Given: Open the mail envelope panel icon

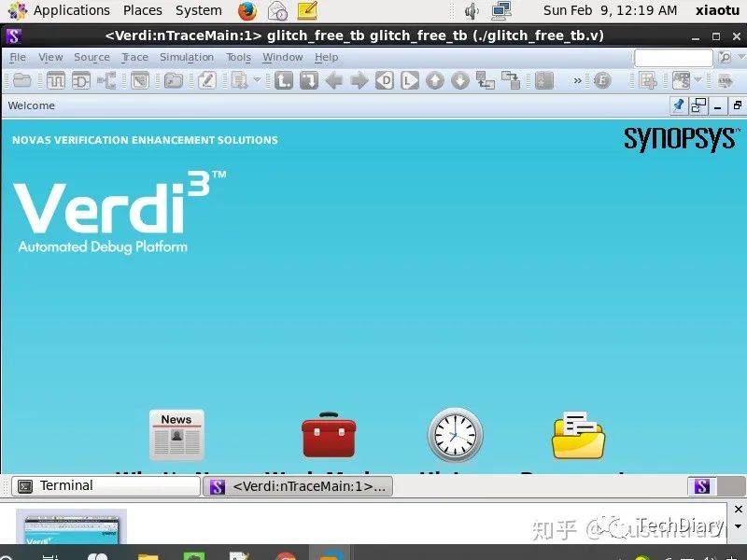Looking at the screenshot, I should [x=277, y=10].
